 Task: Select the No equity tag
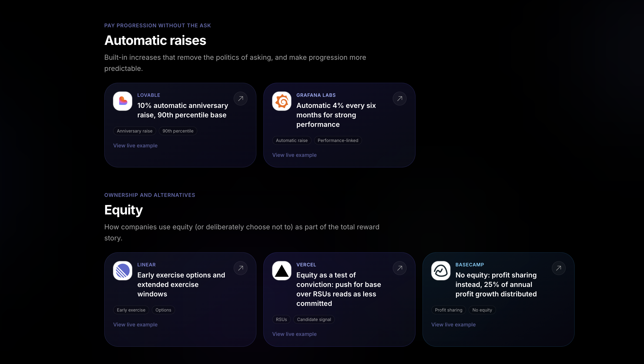click(x=482, y=310)
